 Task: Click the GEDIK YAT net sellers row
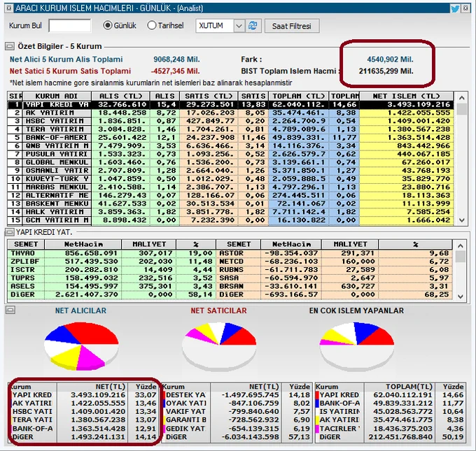[237, 429]
